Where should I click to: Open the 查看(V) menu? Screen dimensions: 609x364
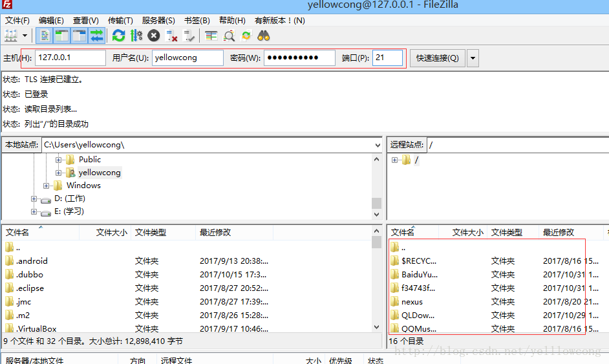85,20
